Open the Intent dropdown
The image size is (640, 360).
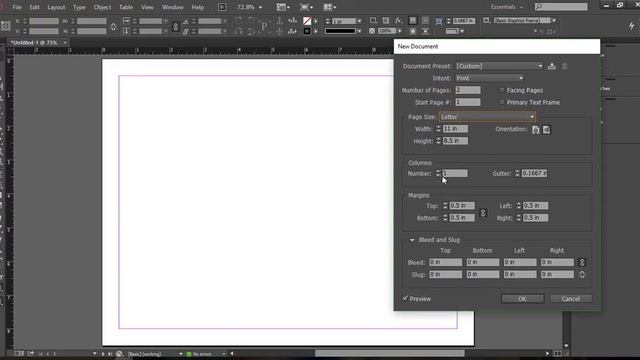[x=489, y=78]
